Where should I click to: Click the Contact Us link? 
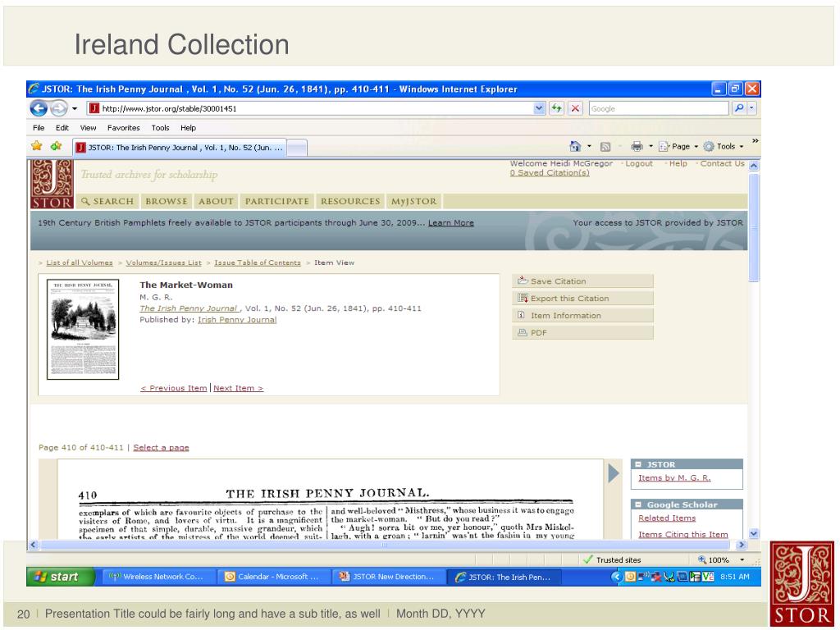tap(722, 164)
